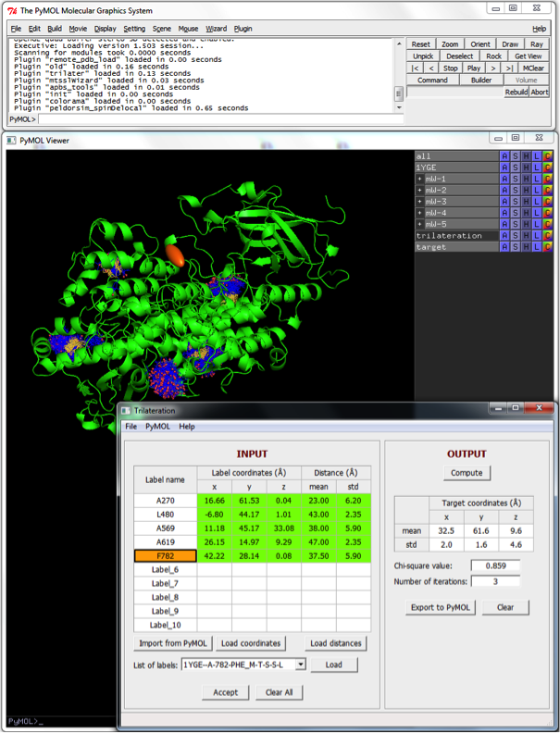
Task: Toggle the mW-1 object name
Action: point(461,179)
